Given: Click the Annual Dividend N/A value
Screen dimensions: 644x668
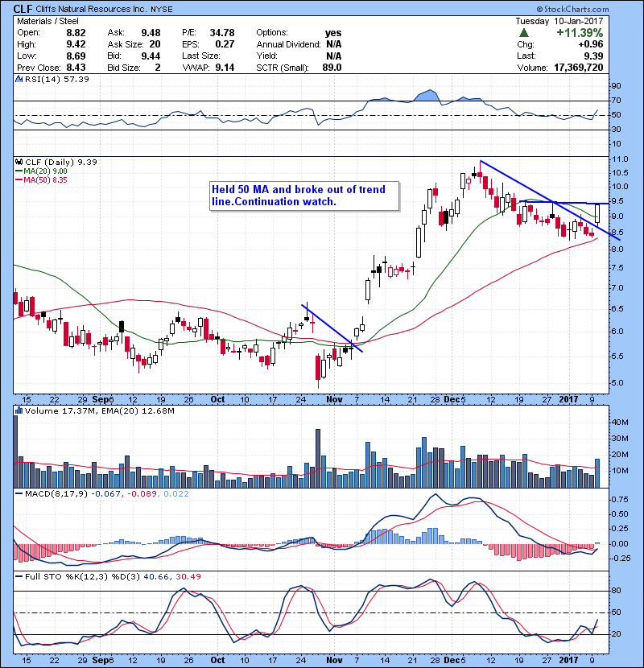Looking at the screenshot, I should (x=334, y=44).
